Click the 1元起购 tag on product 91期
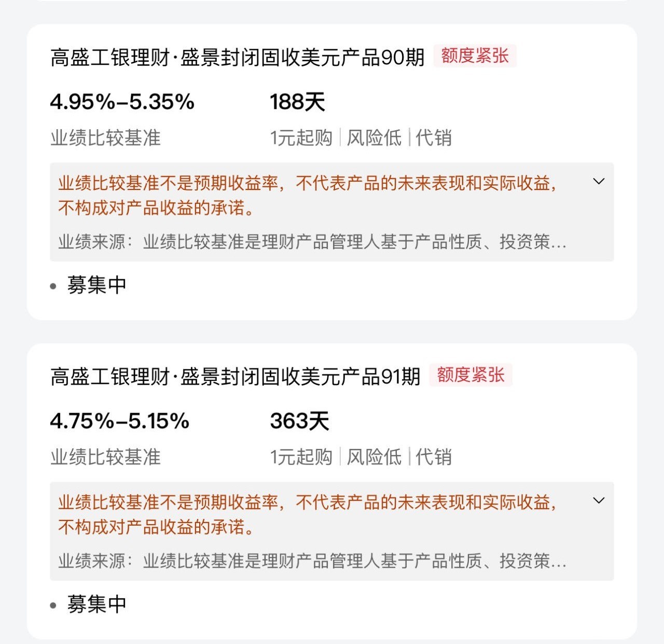The width and height of the screenshot is (664, 644). 301,457
